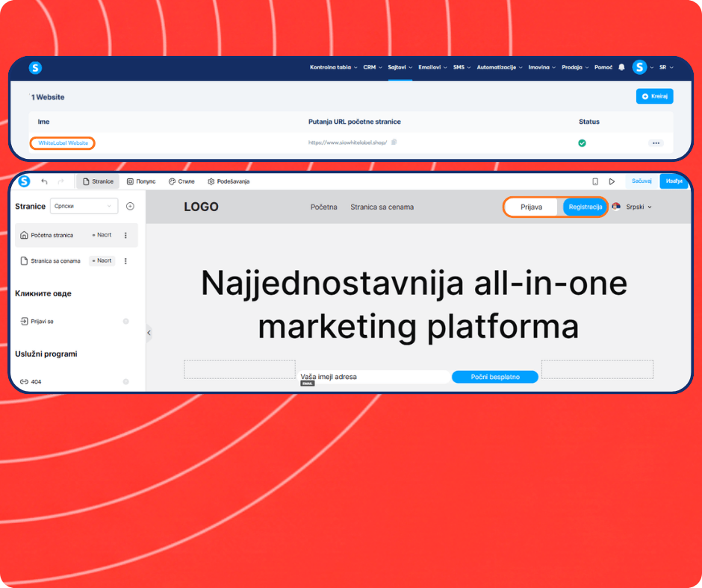
Task: Open Kontrolna tabla menu
Action: pos(334,67)
